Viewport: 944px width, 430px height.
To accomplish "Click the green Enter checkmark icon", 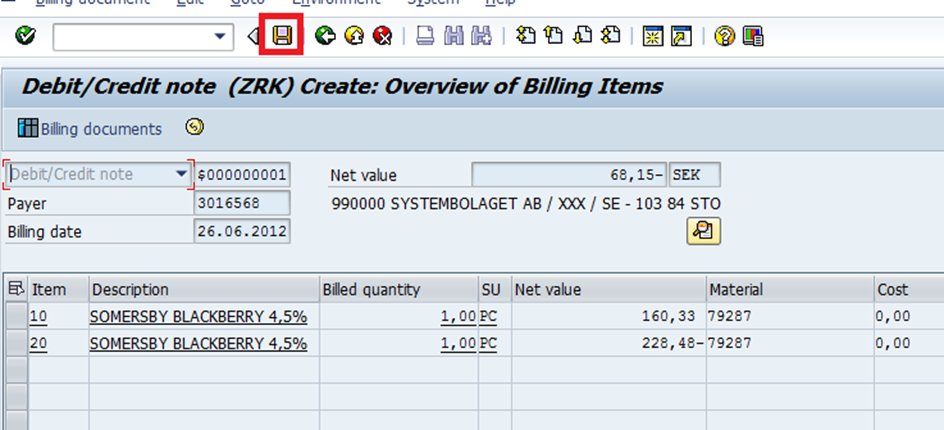I will click(x=27, y=37).
